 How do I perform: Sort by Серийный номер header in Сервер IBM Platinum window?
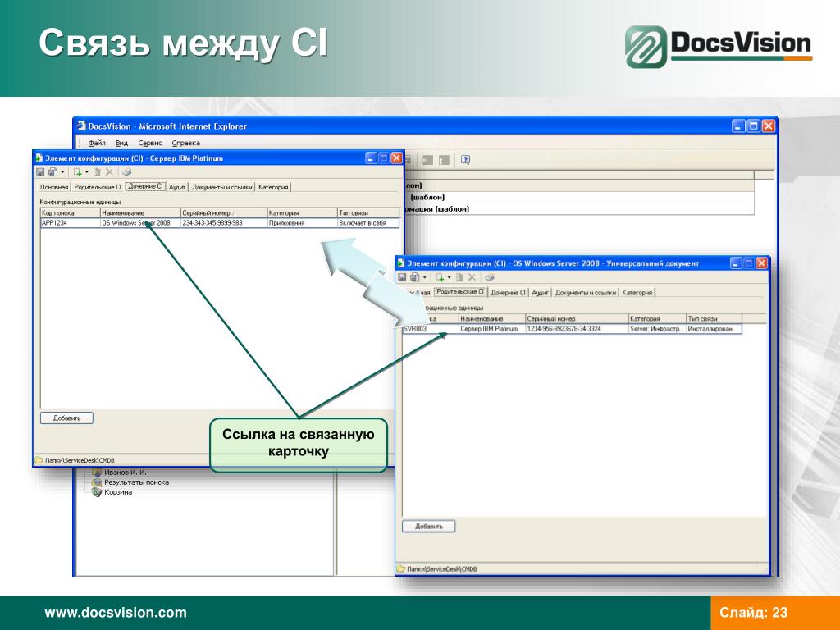tap(224, 212)
